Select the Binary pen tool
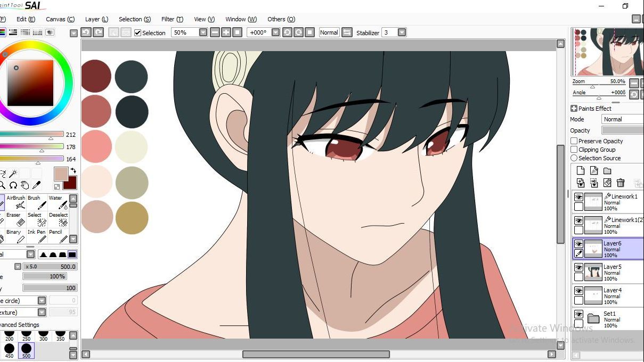 point(15,236)
